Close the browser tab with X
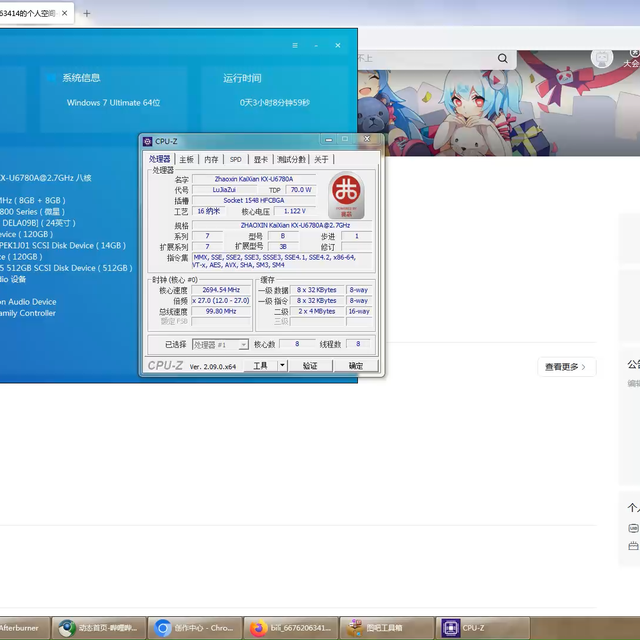The width and height of the screenshot is (640, 640). pos(66,13)
